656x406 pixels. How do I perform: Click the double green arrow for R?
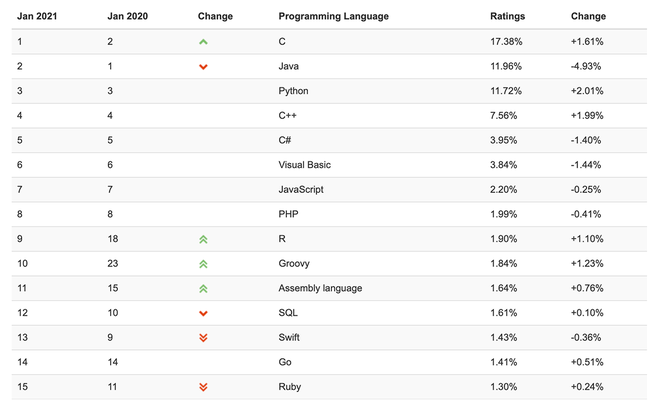203,239
